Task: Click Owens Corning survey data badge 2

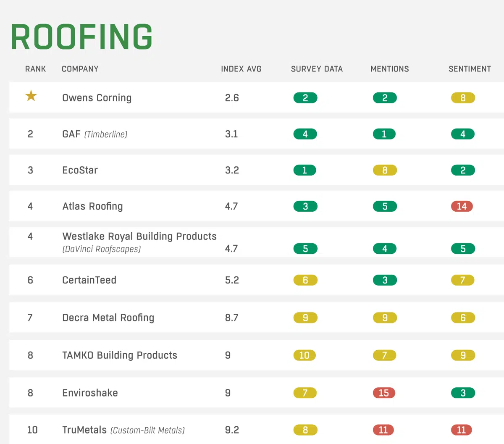Action: 305,98
